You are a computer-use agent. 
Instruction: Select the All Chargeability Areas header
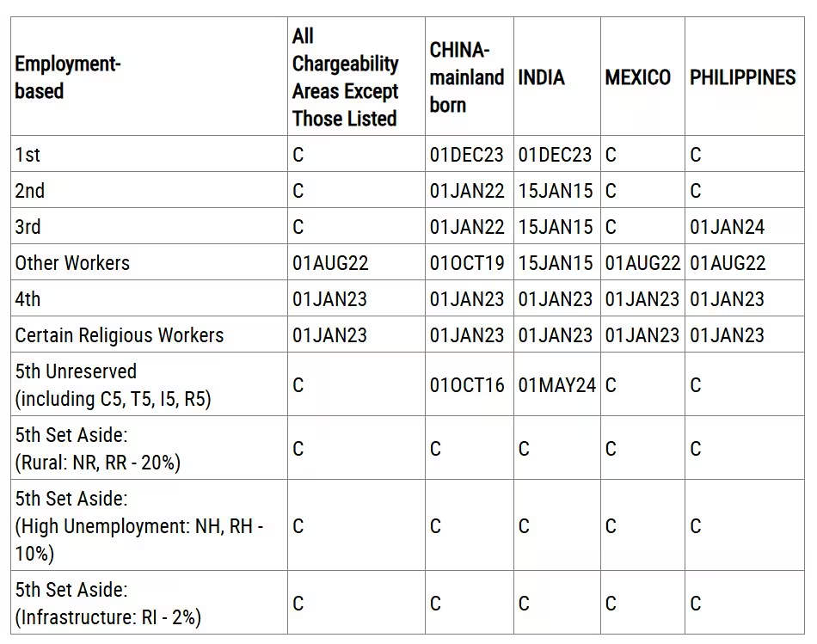(345, 77)
